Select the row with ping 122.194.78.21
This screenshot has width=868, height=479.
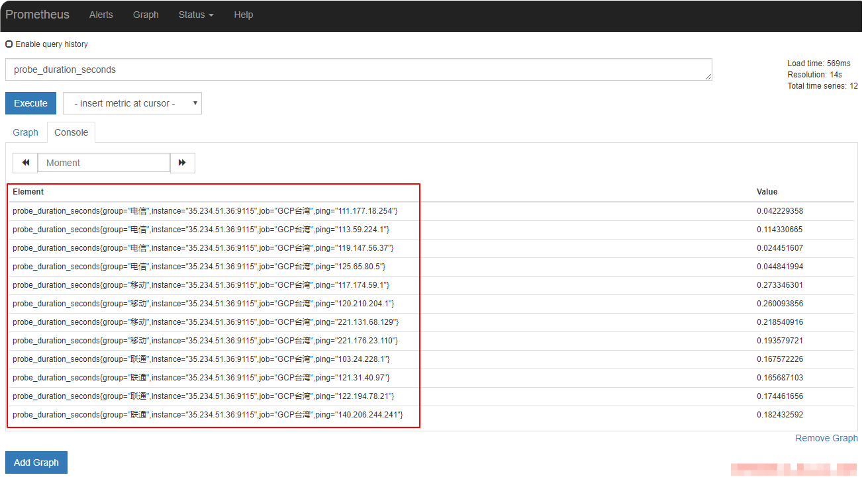point(432,396)
